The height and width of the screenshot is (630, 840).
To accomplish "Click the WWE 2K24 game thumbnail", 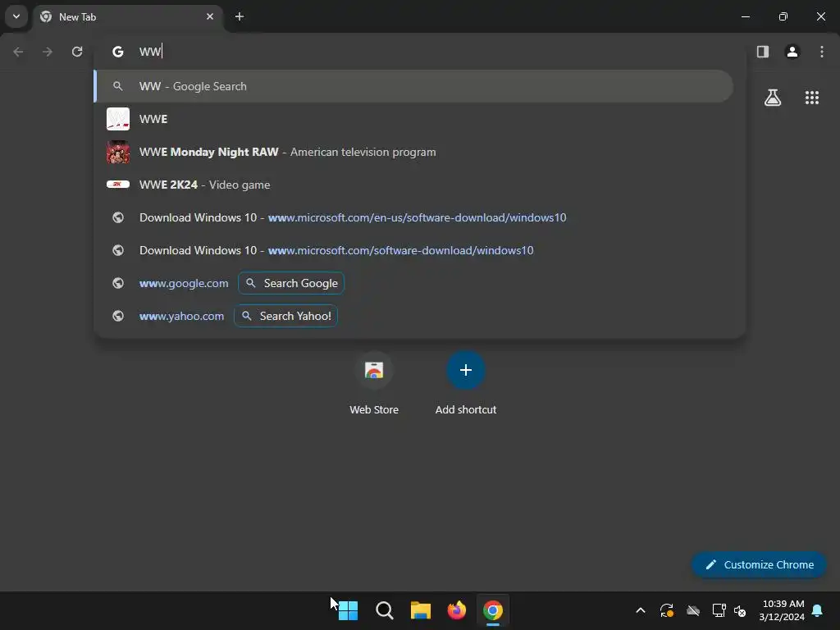I will [x=118, y=185].
